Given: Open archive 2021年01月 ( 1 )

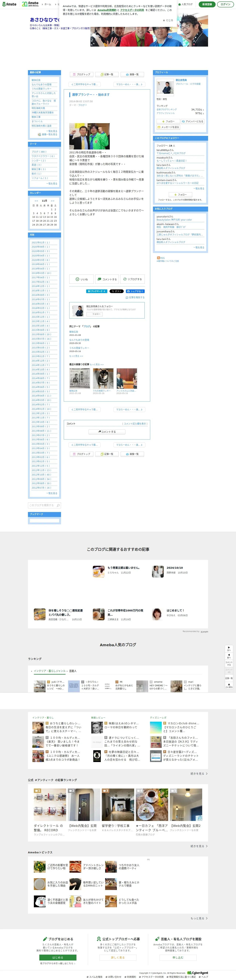Looking at the screenshot, I should coord(40,242).
